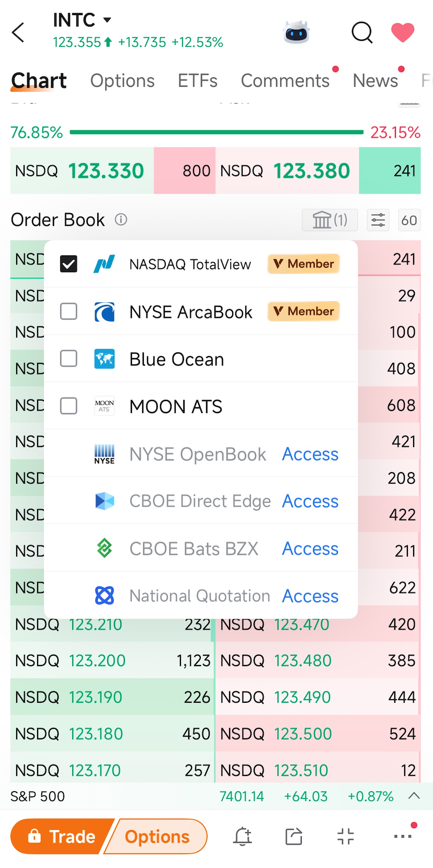This screenshot has height=868, width=433.
Task: Open the 60 depth level selector
Action: [409, 220]
